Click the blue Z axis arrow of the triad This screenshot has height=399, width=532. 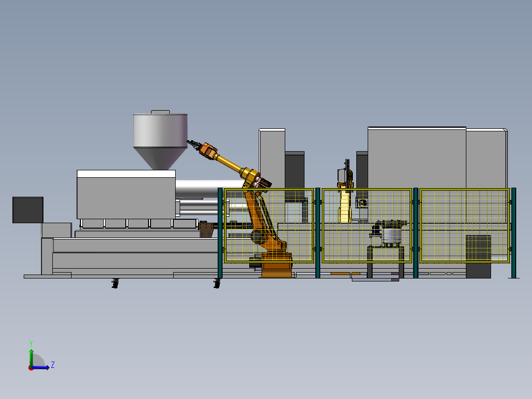[x=41, y=367]
